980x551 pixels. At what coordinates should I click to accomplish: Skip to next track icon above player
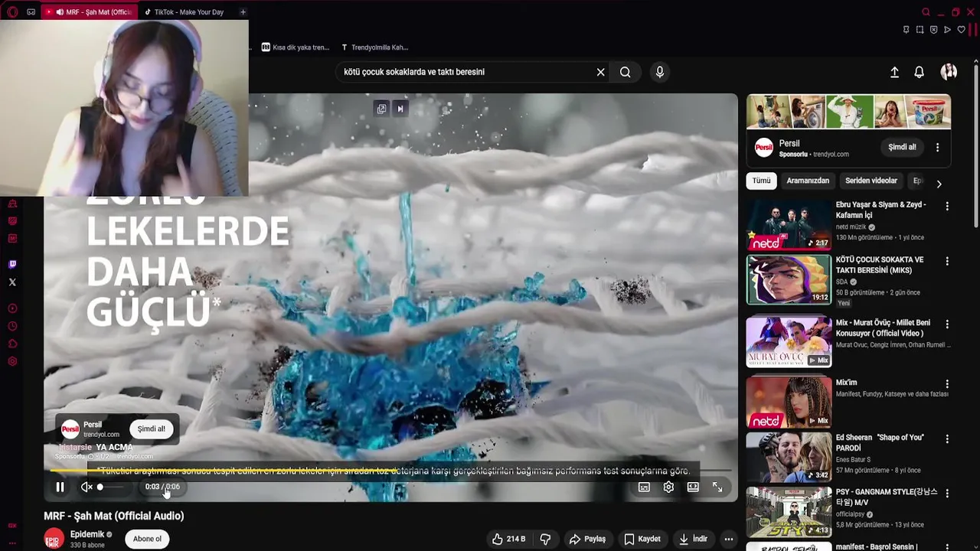click(400, 109)
